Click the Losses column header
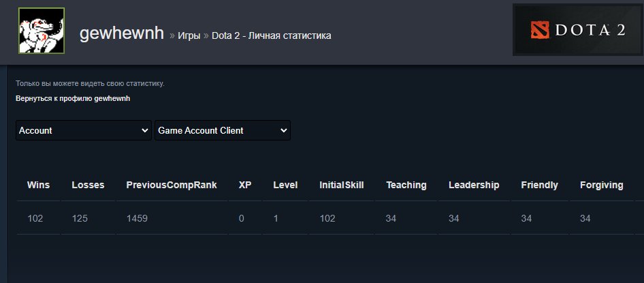This screenshot has height=283, width=644. (88, 185)
